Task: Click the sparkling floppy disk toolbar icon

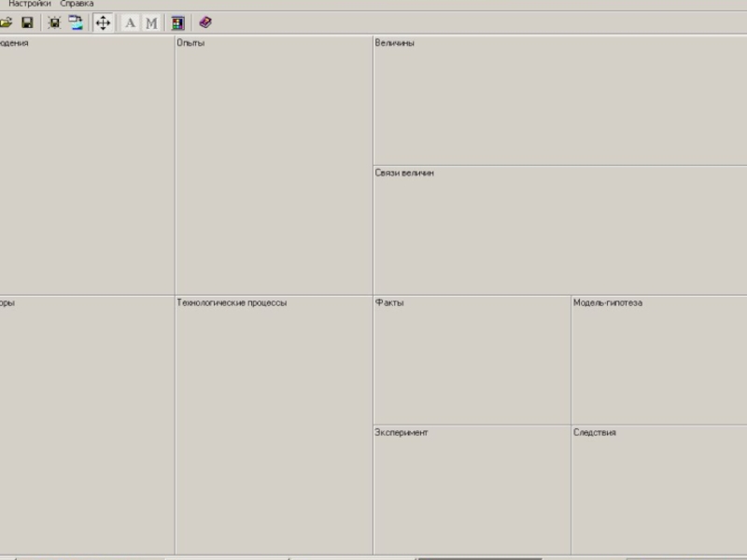Action: [x=54, y=22]
